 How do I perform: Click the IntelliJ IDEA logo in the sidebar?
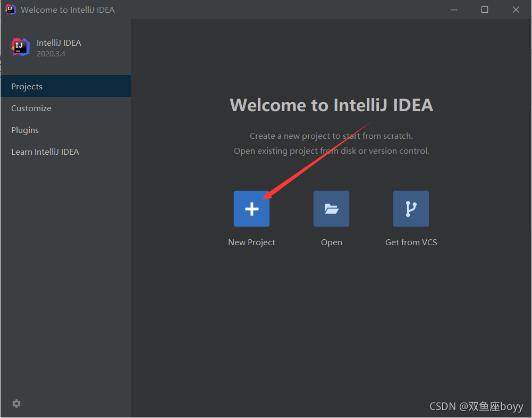point(20,47)
